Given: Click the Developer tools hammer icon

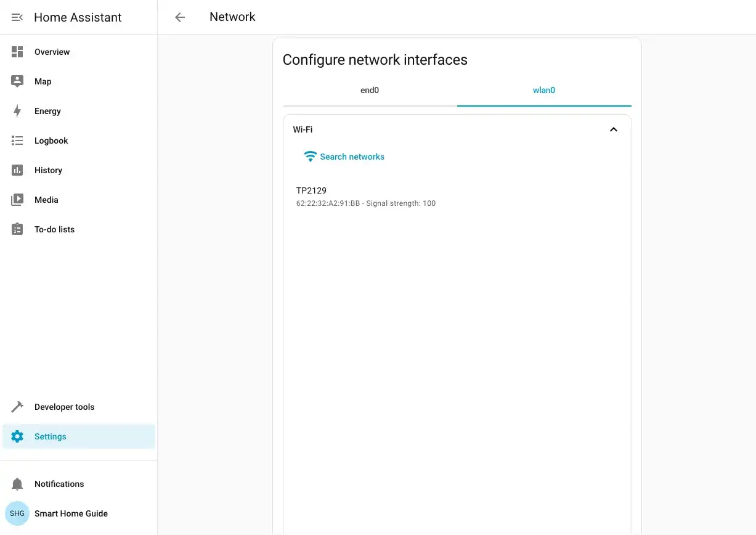Looking at the screenshot, I should click(x=17, y=407).
